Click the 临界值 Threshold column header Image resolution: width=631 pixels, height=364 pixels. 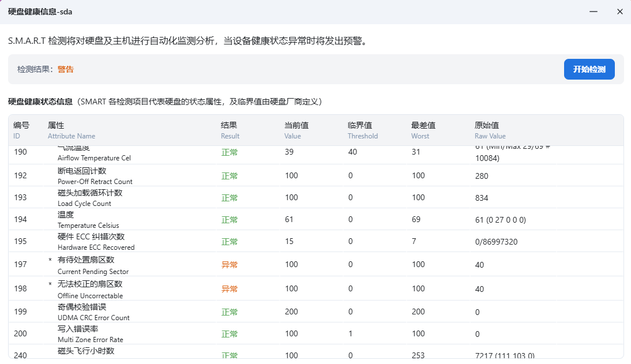click(362, 130)
